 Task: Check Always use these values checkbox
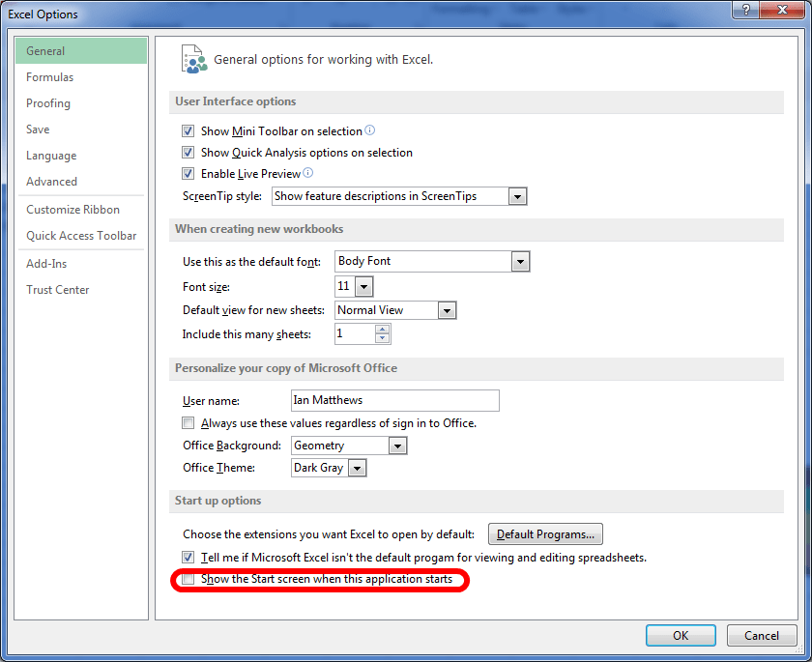tap(188, 423)
